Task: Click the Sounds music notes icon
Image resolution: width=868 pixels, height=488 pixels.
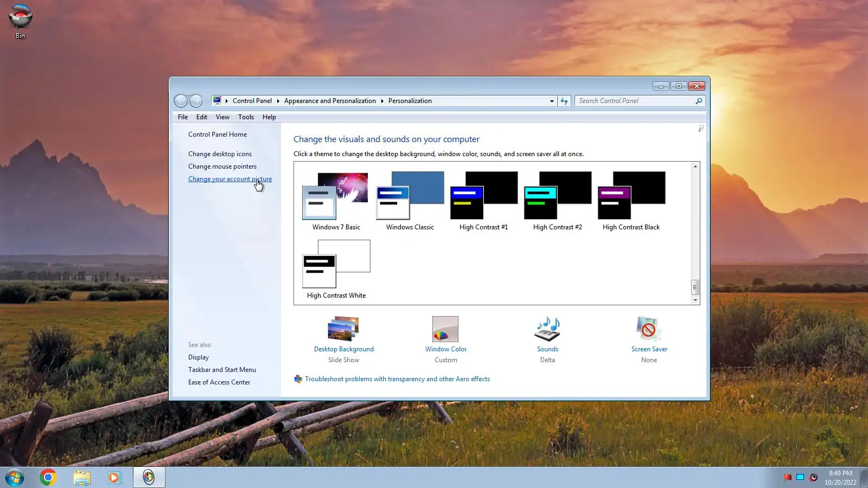Action: (547, 329)
